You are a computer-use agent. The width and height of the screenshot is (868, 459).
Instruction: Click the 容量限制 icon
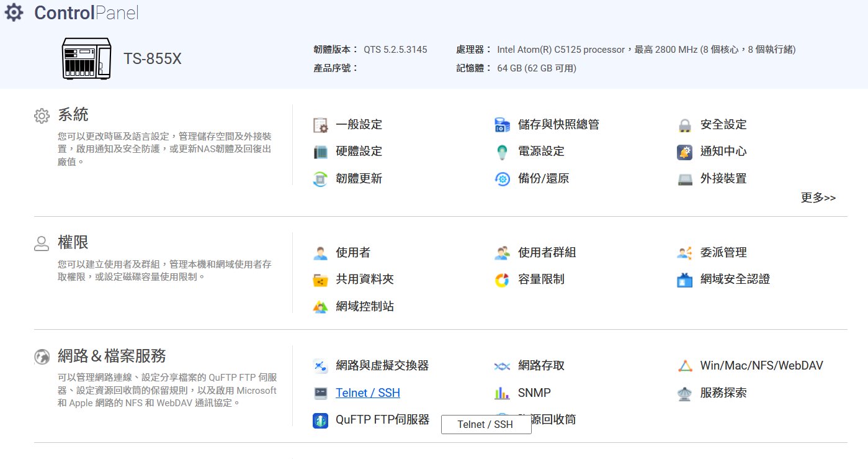[x=502, y=279]
